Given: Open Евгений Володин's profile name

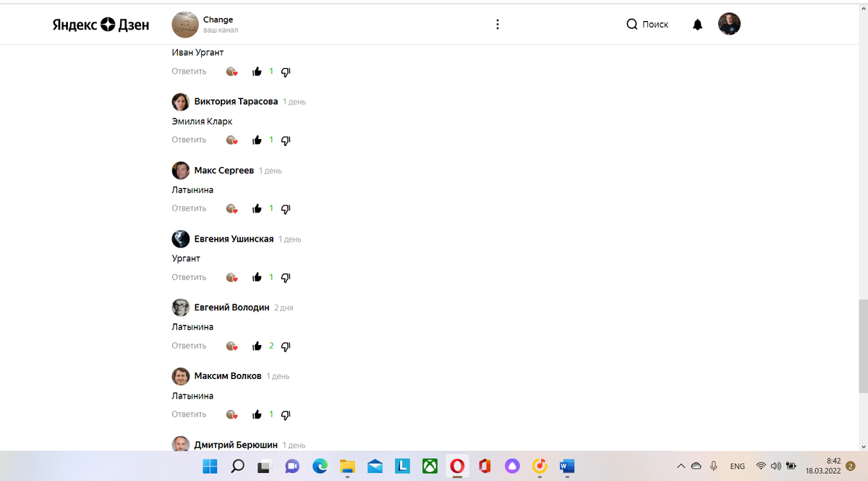Looking at the screenshot, I should coord(231,307).
